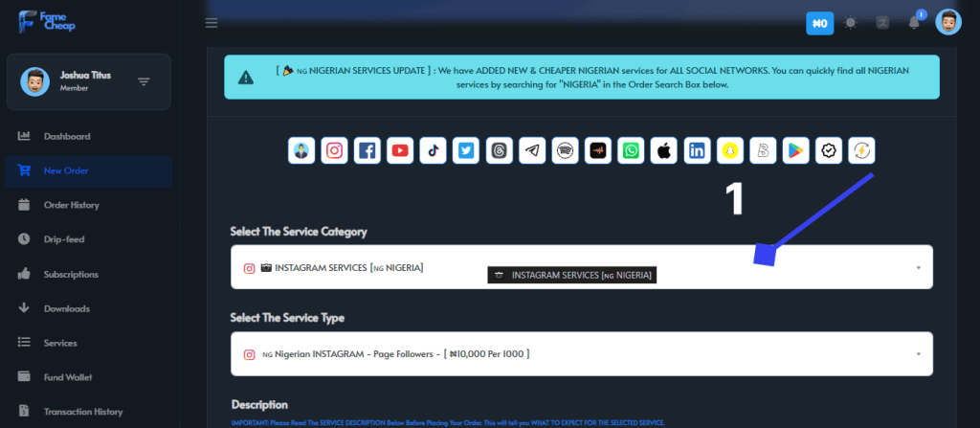Select the lightning refresh icon
Image resolution: width=980 pixels, height=428 pixels.
click(862, 150)
